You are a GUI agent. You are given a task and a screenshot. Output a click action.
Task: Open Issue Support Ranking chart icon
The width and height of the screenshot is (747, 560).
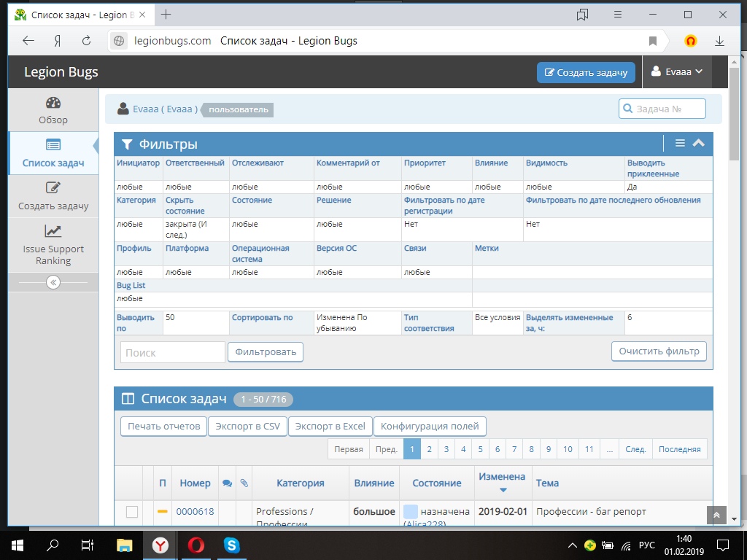pyautogui.click(x=53, y=231)
